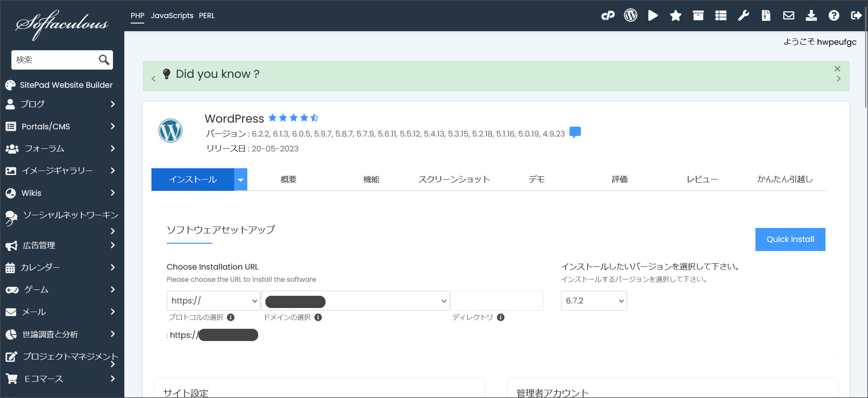
Task: Click the blue chat bubble beside versions
Action: point(575,132)
